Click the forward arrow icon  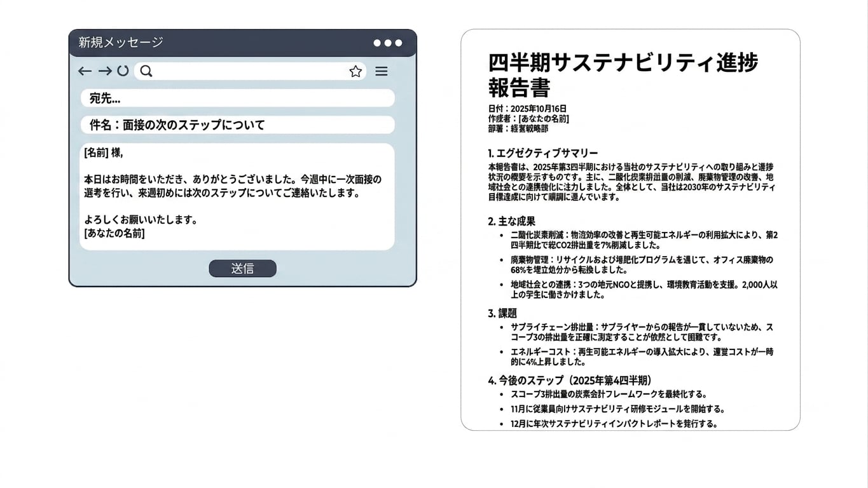click(105, 71)
